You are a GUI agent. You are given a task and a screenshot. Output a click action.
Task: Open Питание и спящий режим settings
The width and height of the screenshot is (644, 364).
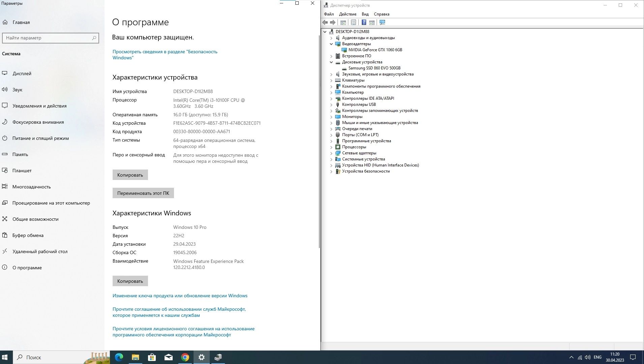40,138
